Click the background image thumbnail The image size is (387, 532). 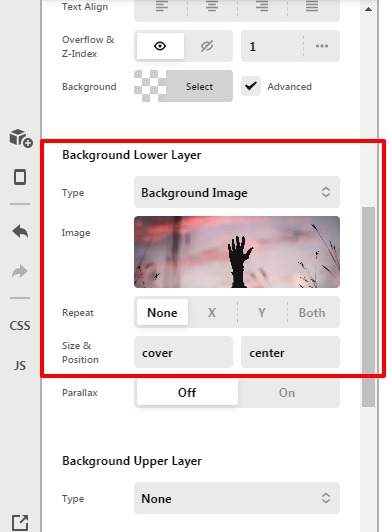(237, 252)
